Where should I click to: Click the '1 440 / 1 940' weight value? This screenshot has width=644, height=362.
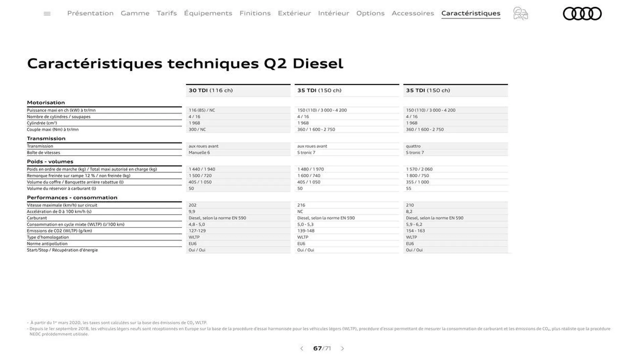202,169
